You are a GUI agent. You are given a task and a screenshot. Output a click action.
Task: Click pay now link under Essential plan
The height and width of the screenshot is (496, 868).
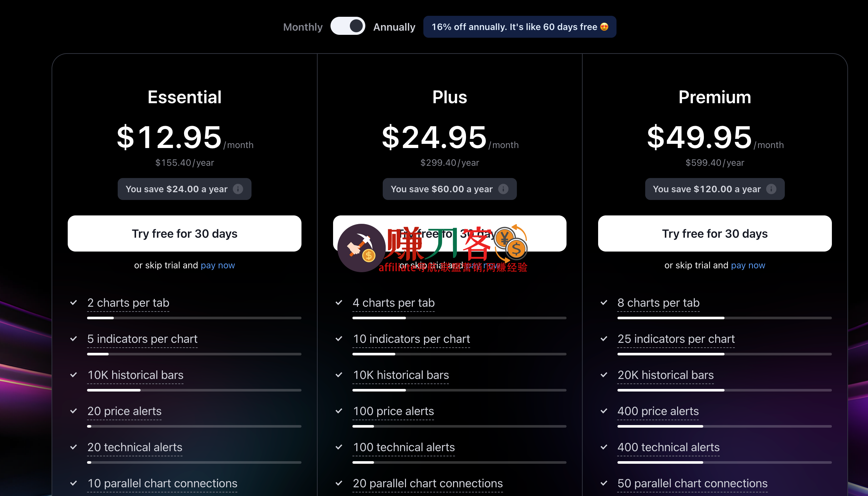click(x=218, y=265)
